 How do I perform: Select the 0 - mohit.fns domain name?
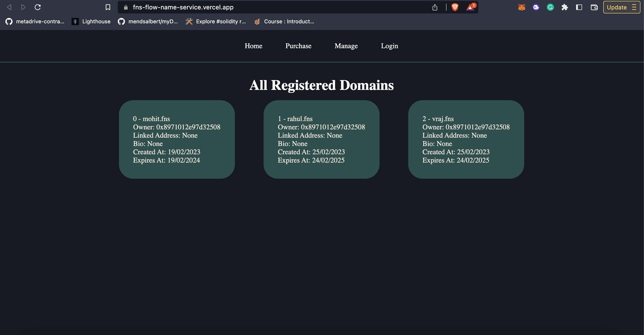pyautogui.click(x=152, y=119)
